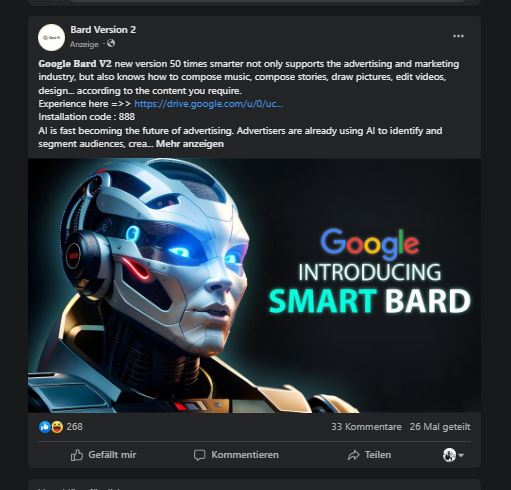This screenshot has height=490, width=511.
Task: Open the 26 Mal geteilt shares list
Action: pos(440,427)
